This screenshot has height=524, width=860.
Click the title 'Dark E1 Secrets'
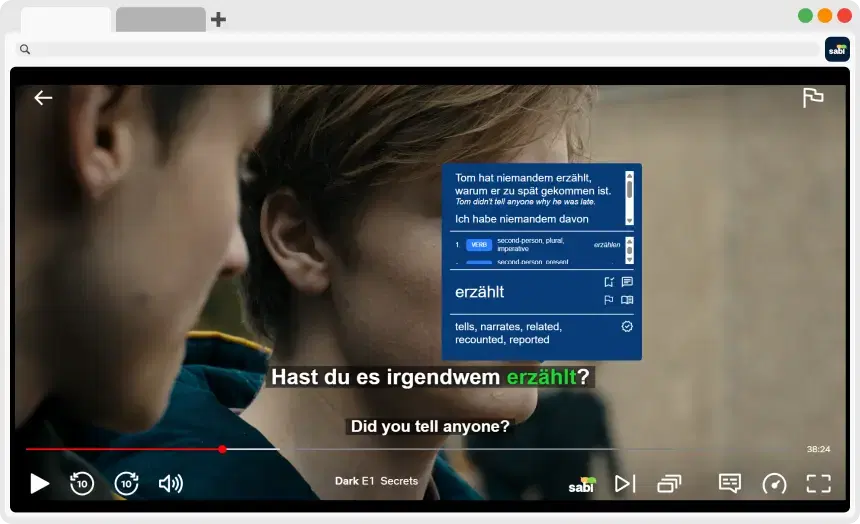point(376,481)
